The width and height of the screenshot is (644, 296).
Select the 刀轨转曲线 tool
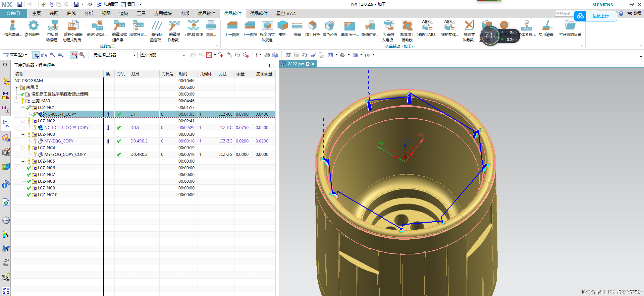click(194, 28)
